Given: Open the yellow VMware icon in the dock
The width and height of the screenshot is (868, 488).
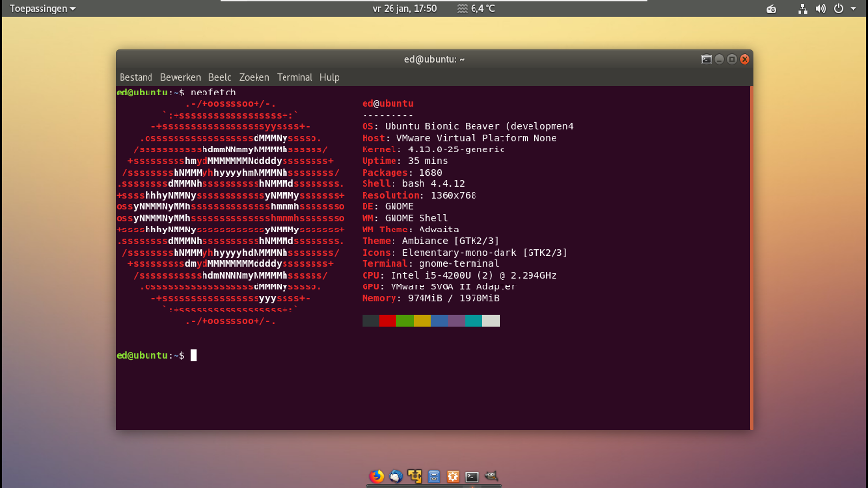Looking at the screenshot, I should (415, 475).
